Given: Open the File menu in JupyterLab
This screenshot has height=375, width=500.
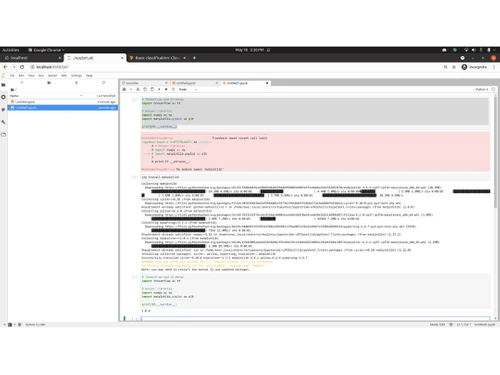Looking at the screenshot, I should click(12, 76).
